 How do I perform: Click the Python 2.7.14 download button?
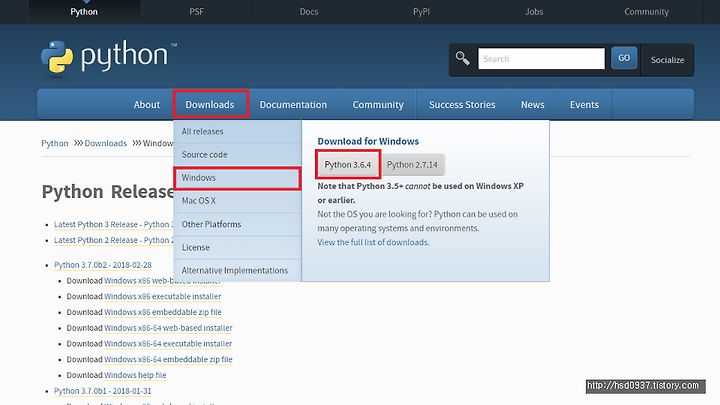click(412, 164)
